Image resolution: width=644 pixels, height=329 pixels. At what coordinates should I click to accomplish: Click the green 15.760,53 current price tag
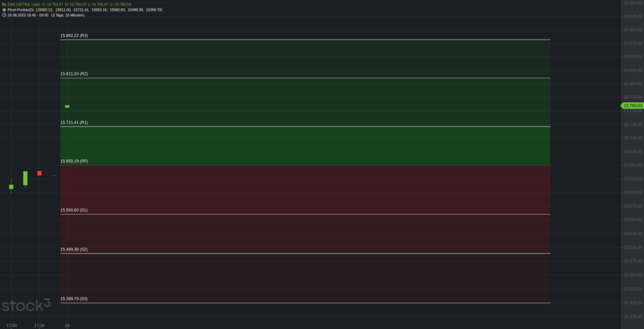click(632, 106)
